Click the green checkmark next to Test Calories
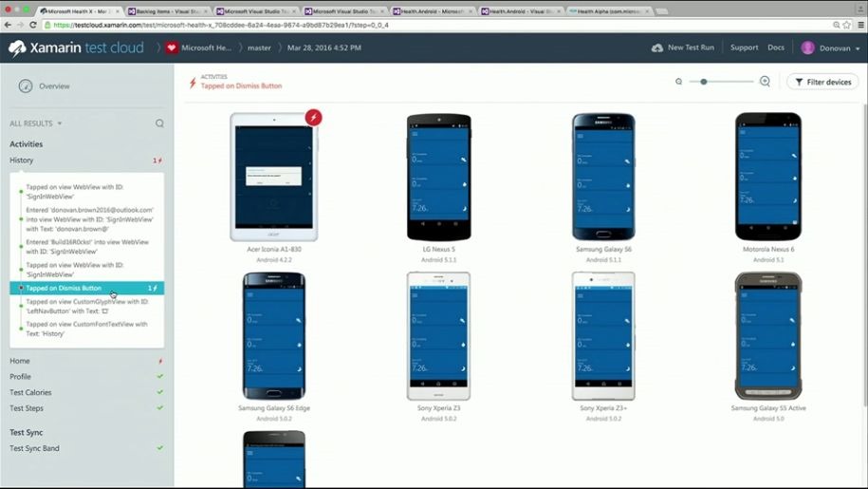Screen dimensions: 868x489 click(x=160, y=392)
